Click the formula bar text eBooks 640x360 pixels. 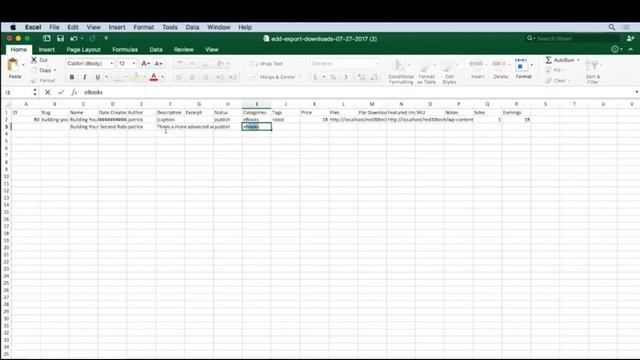tap(93, 92)
